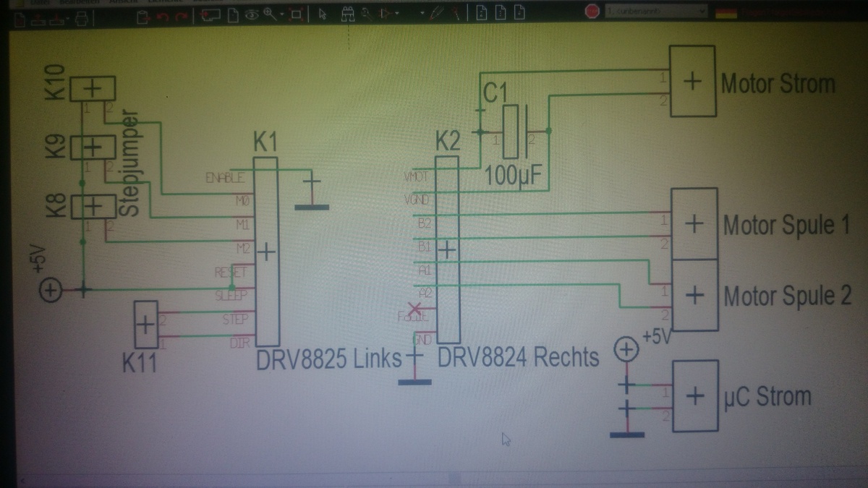
Task: Click the first sheet page icon
Action: tap(482, 12)
